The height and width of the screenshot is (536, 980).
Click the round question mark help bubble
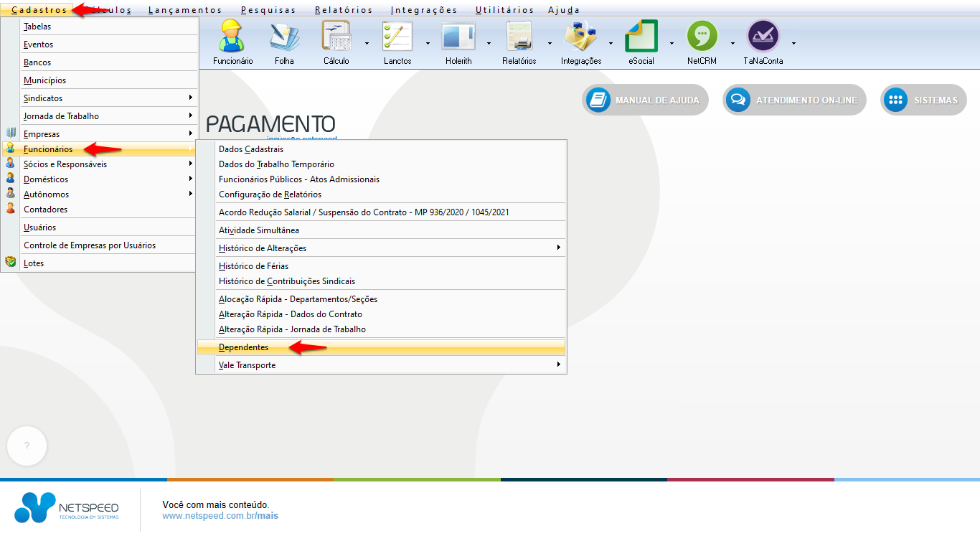27,446
